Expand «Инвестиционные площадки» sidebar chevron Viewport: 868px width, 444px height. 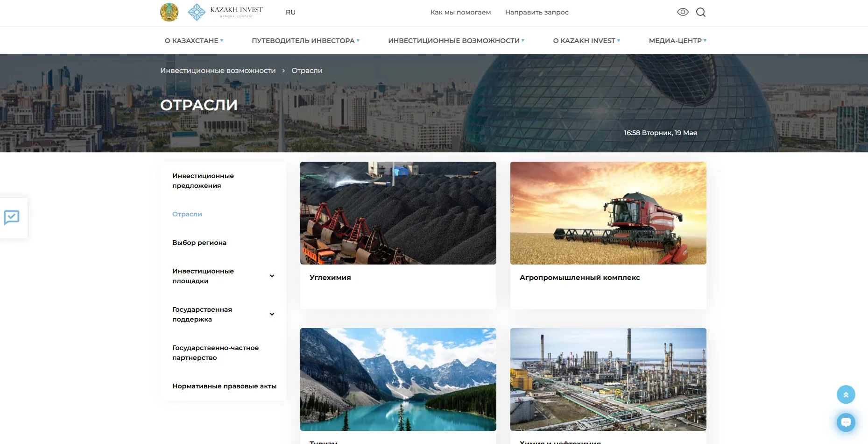pos(272,276)
